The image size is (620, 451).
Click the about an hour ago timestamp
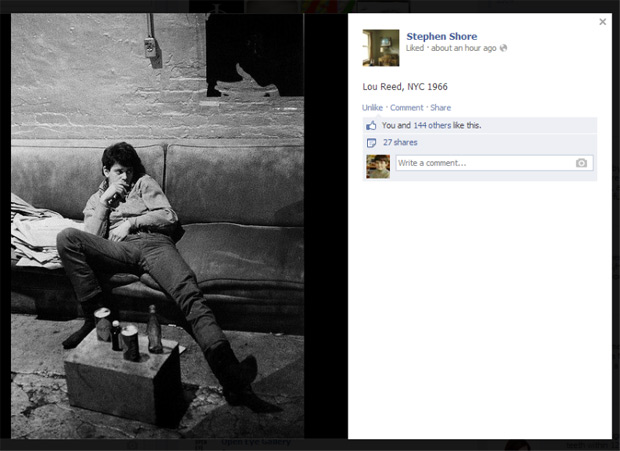pos(463,48)
